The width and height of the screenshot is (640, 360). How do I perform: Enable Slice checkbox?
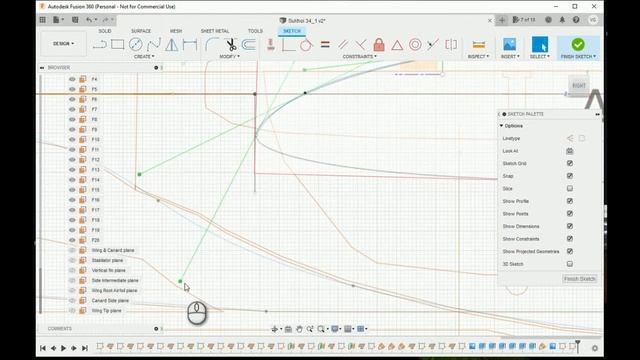point(570,189)
